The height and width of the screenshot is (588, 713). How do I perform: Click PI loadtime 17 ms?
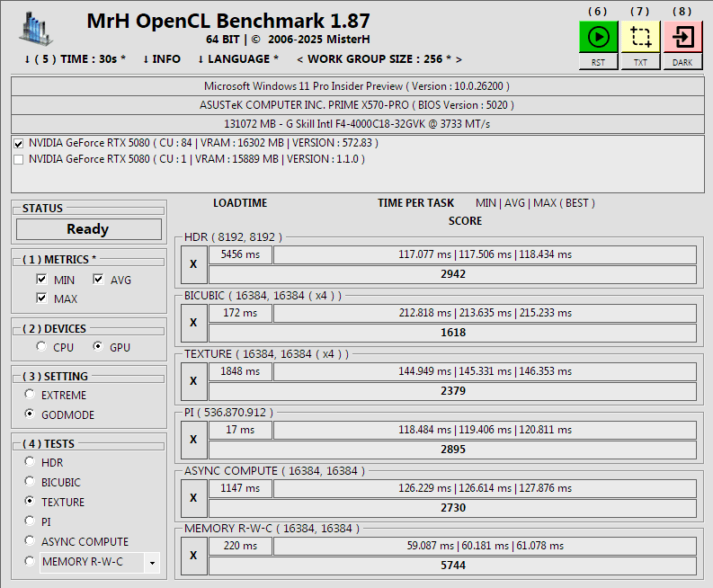coord(240,430)
